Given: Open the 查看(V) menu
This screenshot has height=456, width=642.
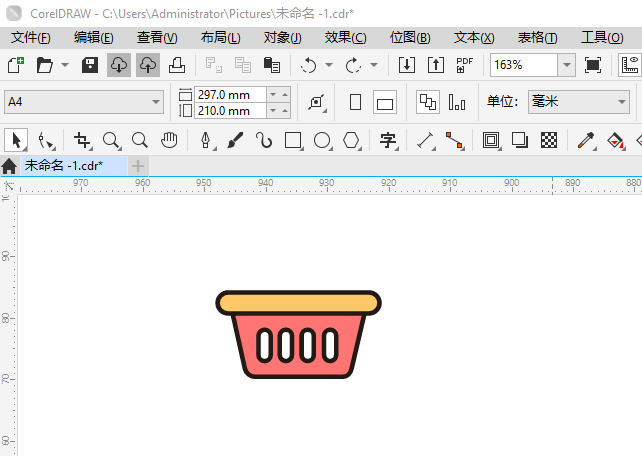Looking at the screenshot, I should [157, 38].
